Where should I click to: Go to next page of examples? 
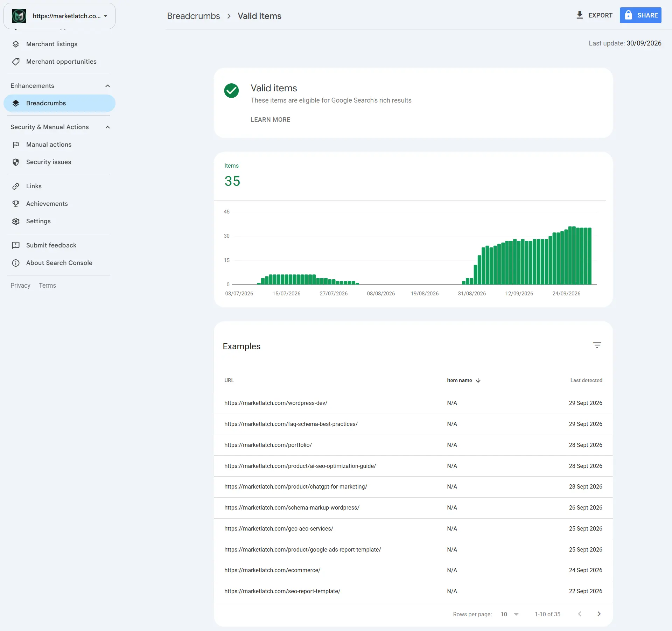point(599,614)
